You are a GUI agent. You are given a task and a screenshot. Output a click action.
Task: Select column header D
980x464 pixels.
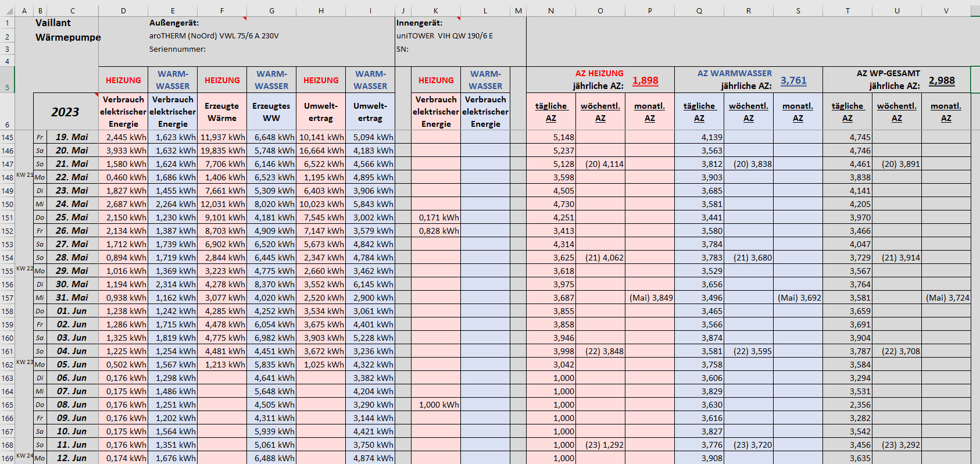pyautogui.click(x=123, y=10)
